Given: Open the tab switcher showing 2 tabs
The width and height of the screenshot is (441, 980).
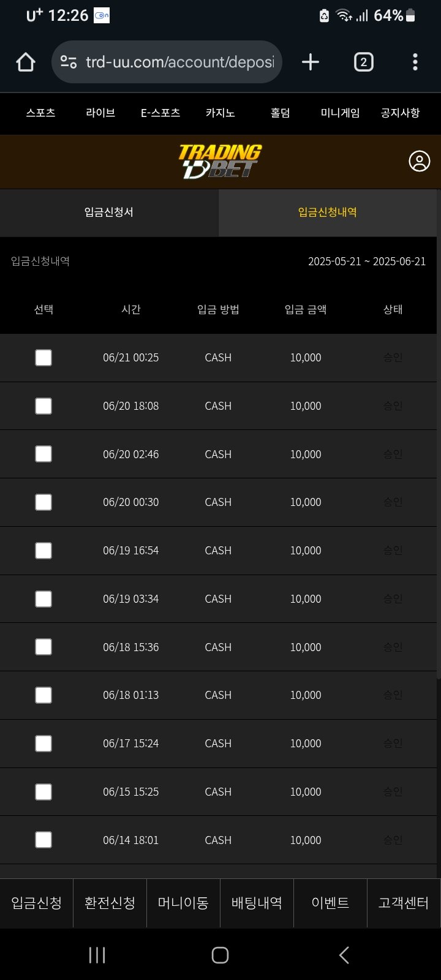Looking at the screenshot, I should [x=363, y=62].
